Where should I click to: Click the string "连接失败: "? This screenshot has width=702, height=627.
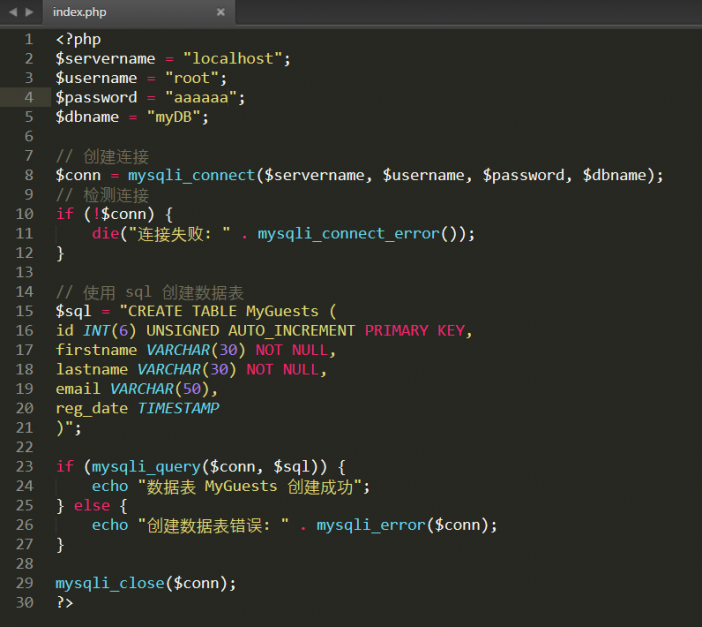tap(180, 234)
